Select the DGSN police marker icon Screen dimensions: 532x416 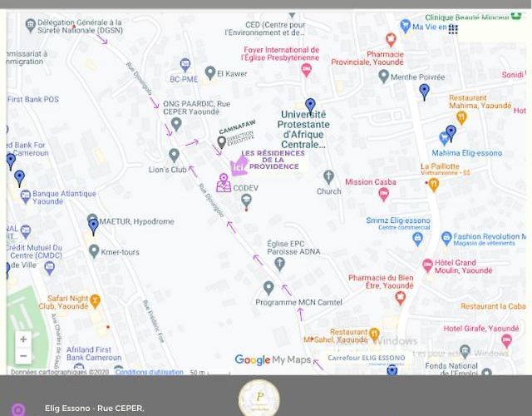[x=31, y=26]
